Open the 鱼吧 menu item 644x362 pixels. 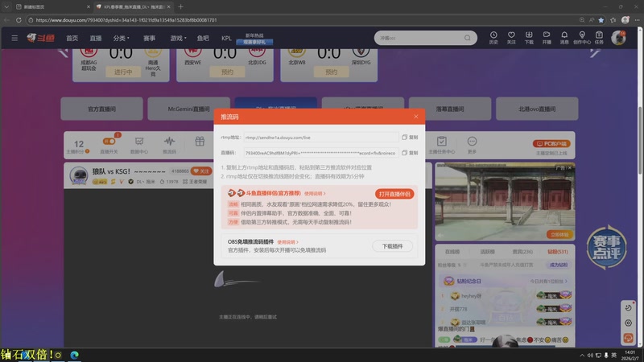pyautogui.click(x=203, y=38)
